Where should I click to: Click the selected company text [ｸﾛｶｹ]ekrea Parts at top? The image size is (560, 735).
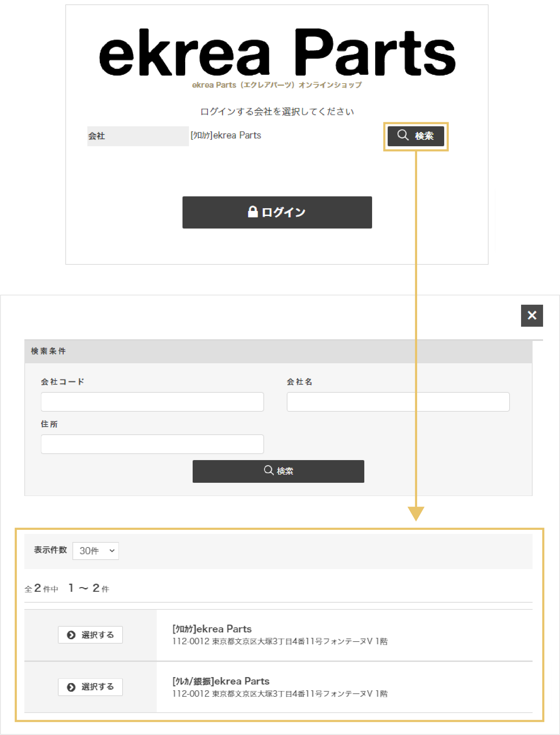[226, 135]
